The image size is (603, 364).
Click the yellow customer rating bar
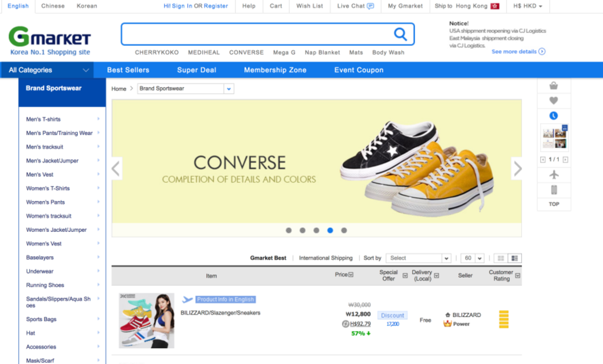(504, 319)
